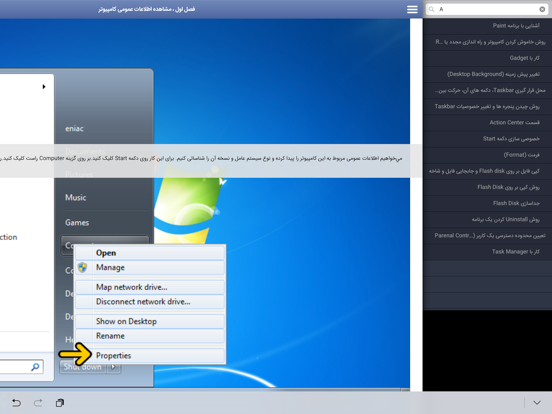The width and height of the screenshot is (552, 414).
Task: Choose Show on Desktop in the context menu
Action: click(x=150, y=321)
